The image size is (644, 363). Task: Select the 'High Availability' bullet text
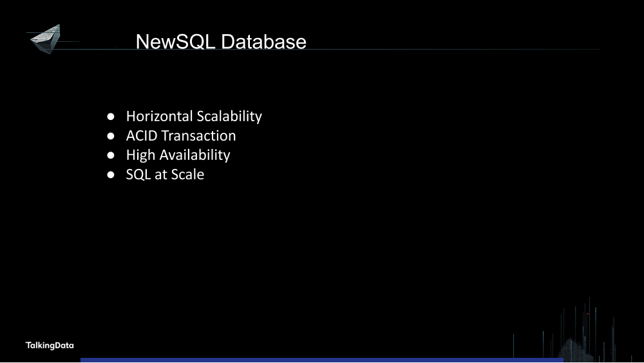178,155
